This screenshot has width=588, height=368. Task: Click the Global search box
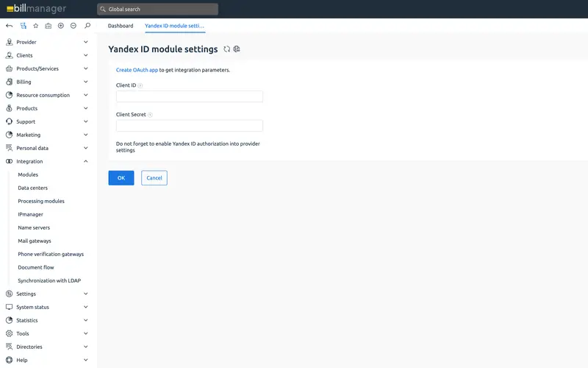point(157,9)
